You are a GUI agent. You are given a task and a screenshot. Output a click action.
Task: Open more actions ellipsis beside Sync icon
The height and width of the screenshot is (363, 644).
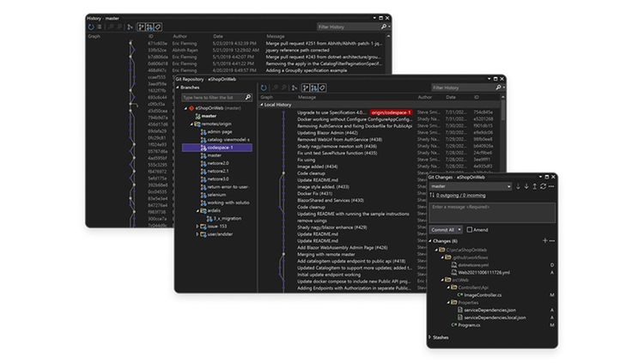[x=551, y=186]
